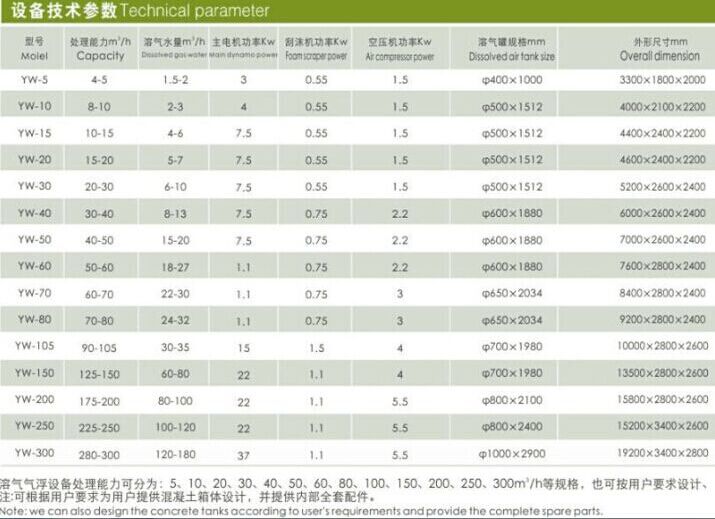Select the 125-150 capacity cell

[99, 373]
